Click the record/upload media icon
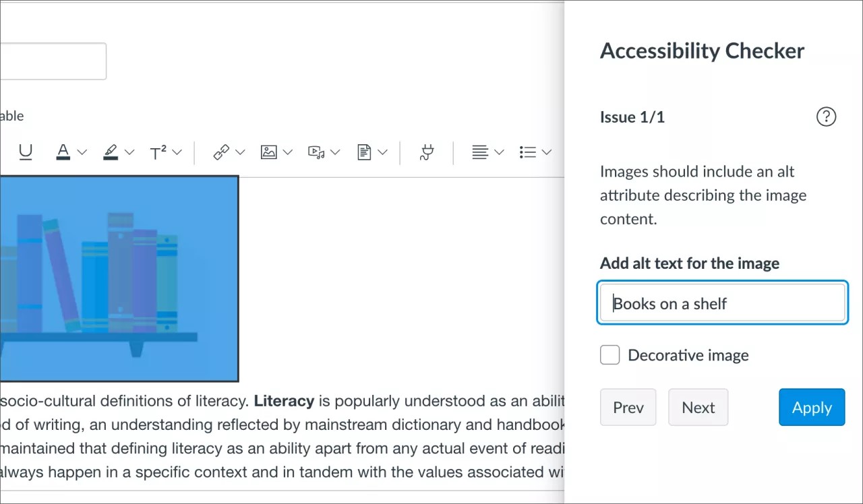This screenshot has height=504, width=863. pos(316,152)
